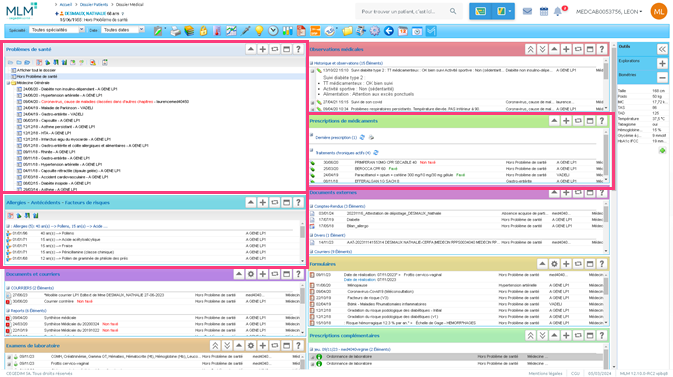673x377 pixels.
Task: Collapse the Outils side panel
Action: coord(662,49)
